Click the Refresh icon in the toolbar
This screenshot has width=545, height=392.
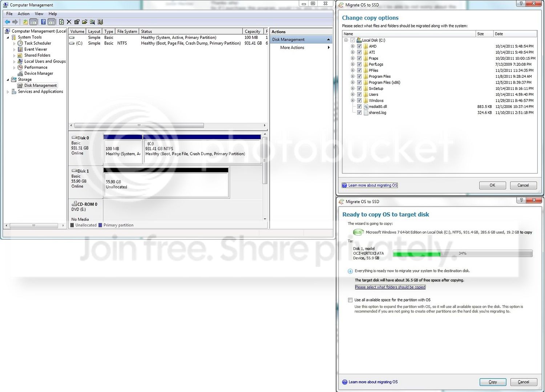pos(61,22)
